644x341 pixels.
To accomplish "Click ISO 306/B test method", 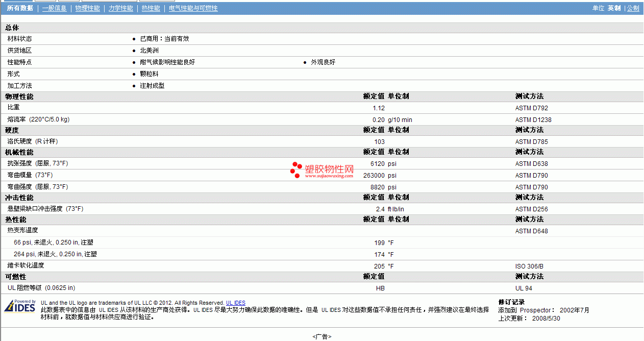I will point(529,266).
